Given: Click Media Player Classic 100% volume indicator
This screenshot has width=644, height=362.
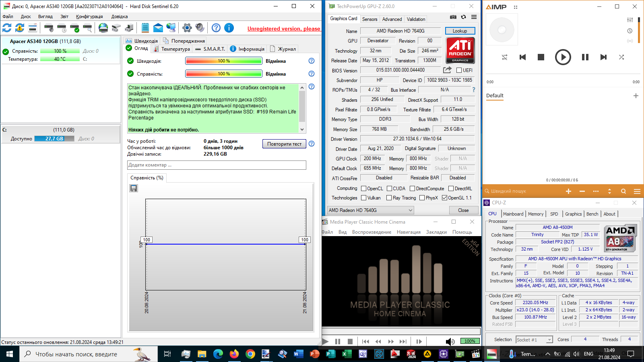Looking at the screenshot, I should (470, 341).
